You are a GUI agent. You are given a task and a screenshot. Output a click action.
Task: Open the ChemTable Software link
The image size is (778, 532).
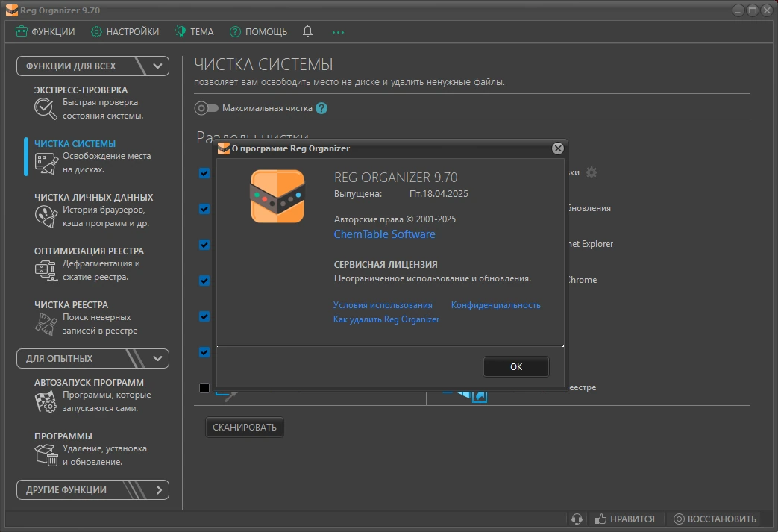point(385,234)
